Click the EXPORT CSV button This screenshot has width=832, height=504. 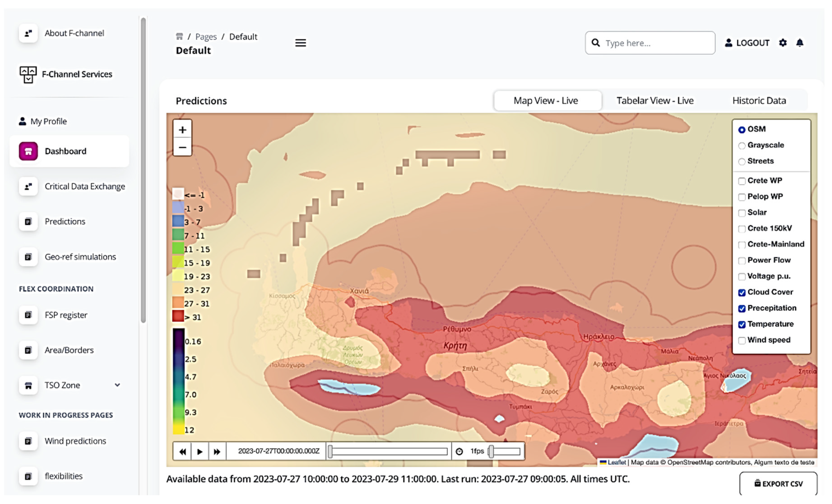pyautogui.click(x=778, y=483)
